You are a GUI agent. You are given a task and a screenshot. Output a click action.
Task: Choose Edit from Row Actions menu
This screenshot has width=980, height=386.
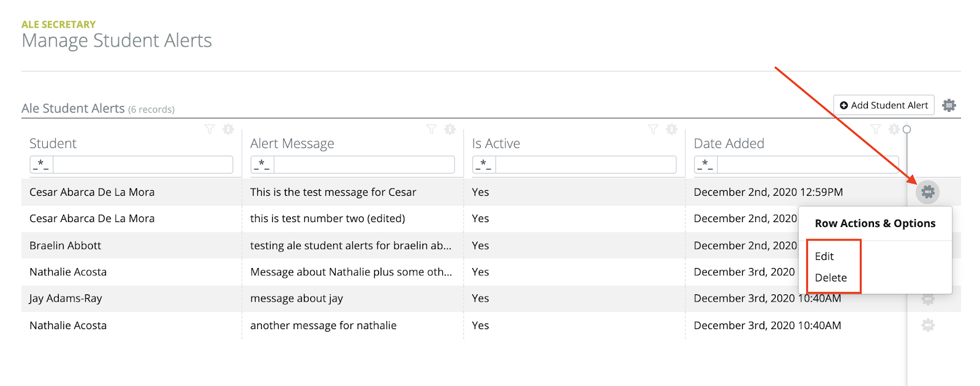pos(824,256)
